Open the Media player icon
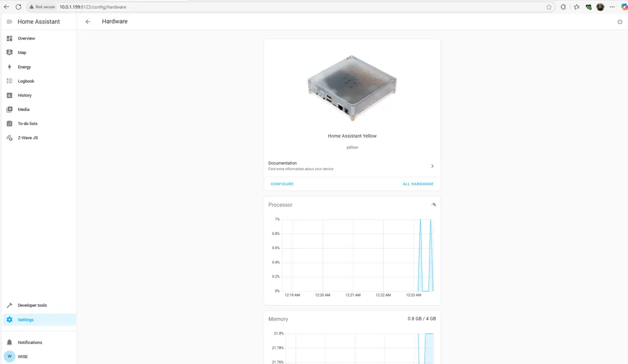 9,109
